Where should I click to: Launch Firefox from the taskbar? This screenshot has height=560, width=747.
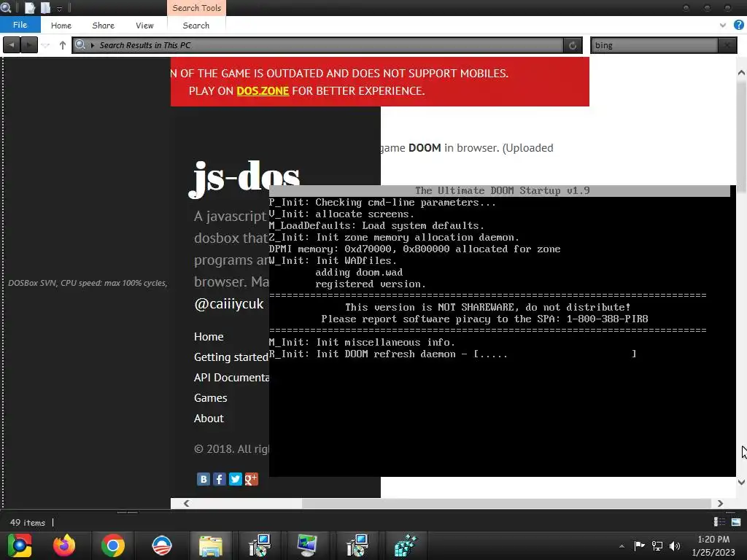tap(64, 545)
